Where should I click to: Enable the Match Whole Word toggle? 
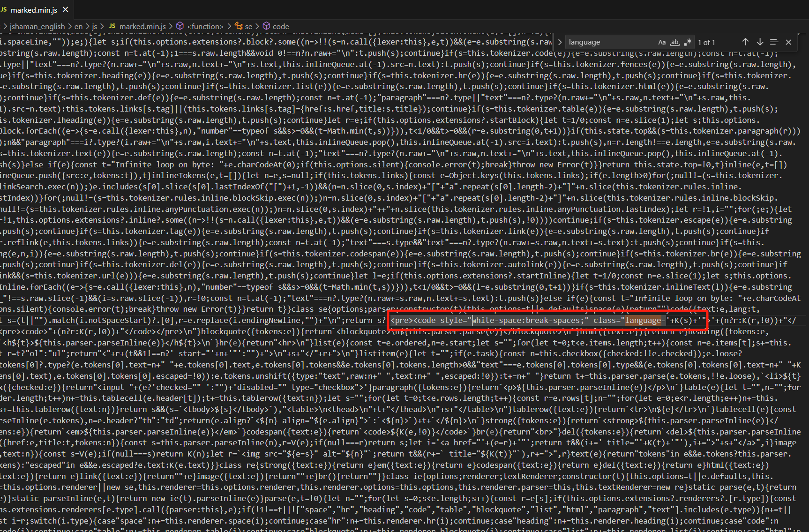click(675, 42)
